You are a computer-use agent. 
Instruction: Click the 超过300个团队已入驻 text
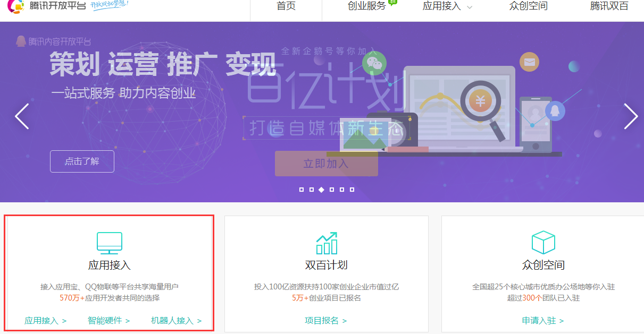pos(543,298)
